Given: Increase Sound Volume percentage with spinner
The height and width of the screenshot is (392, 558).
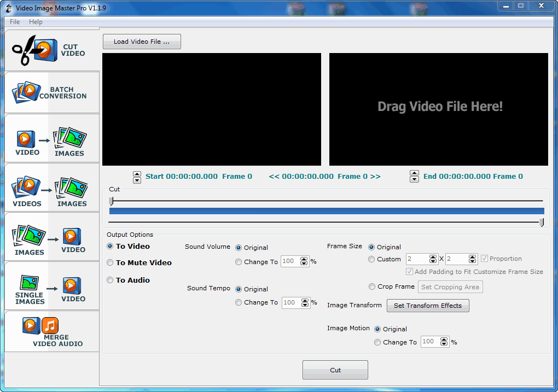Looking at the screenshot, I should 304,259.
